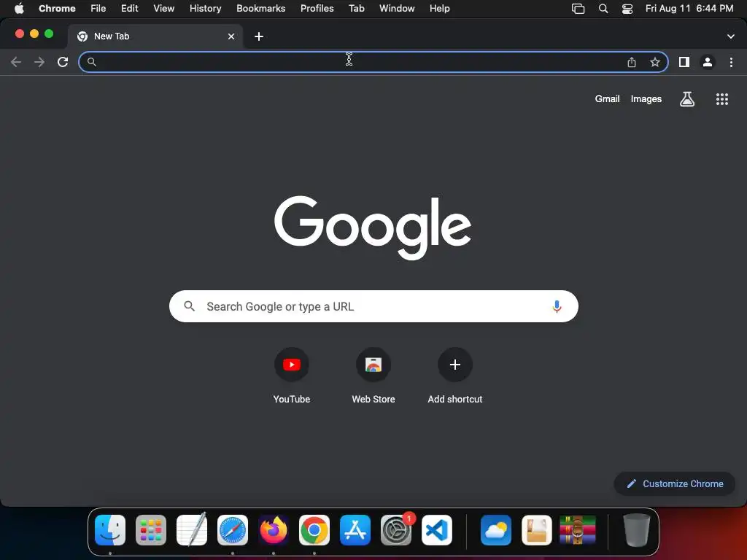Open TextEdit from the Dock

tap(192, 530)
